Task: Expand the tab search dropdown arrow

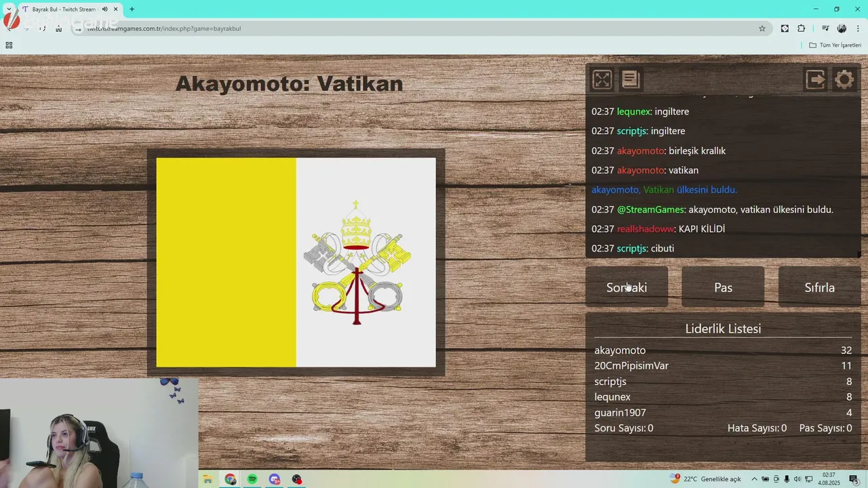Action: coord(8,9)
